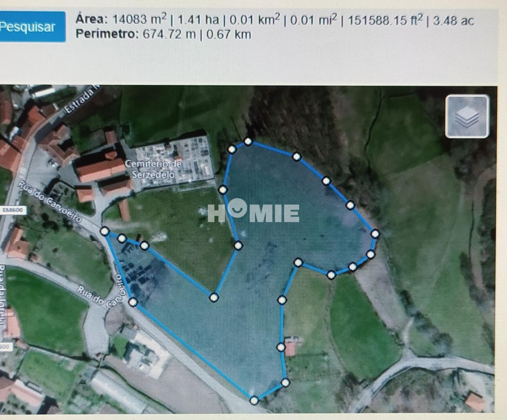Click the Cemitério de Serzedelo map label

tap(153, 169)
